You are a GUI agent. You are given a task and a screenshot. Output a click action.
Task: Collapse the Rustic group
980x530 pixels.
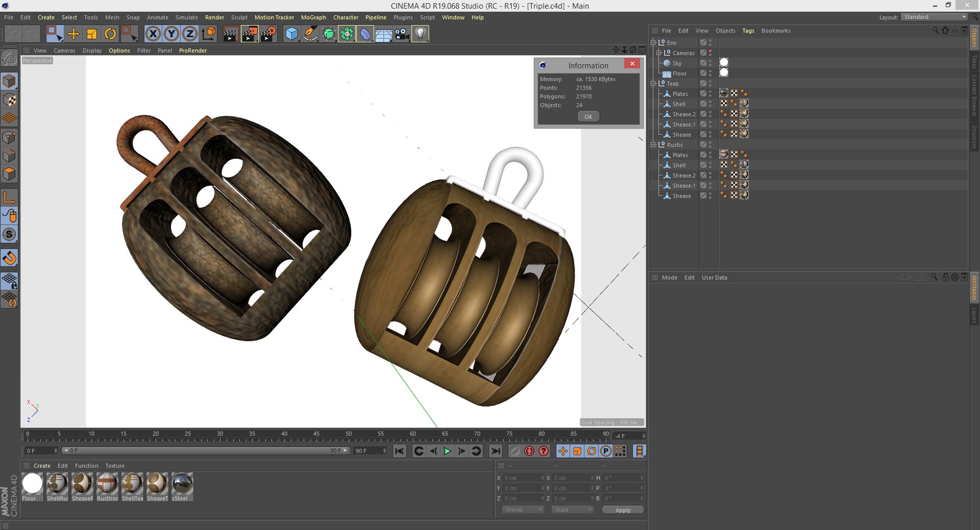653,145
